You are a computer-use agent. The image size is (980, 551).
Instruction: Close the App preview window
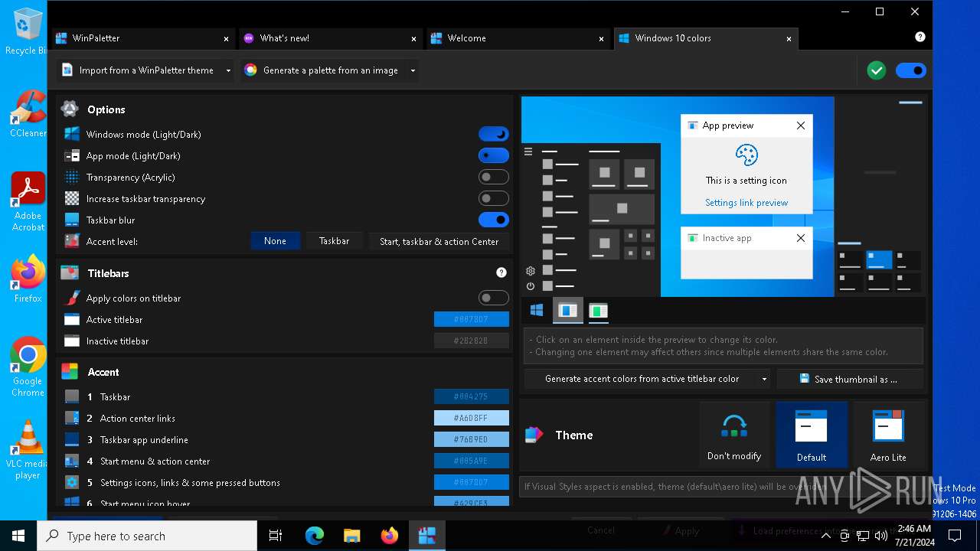tap(801, 126)
